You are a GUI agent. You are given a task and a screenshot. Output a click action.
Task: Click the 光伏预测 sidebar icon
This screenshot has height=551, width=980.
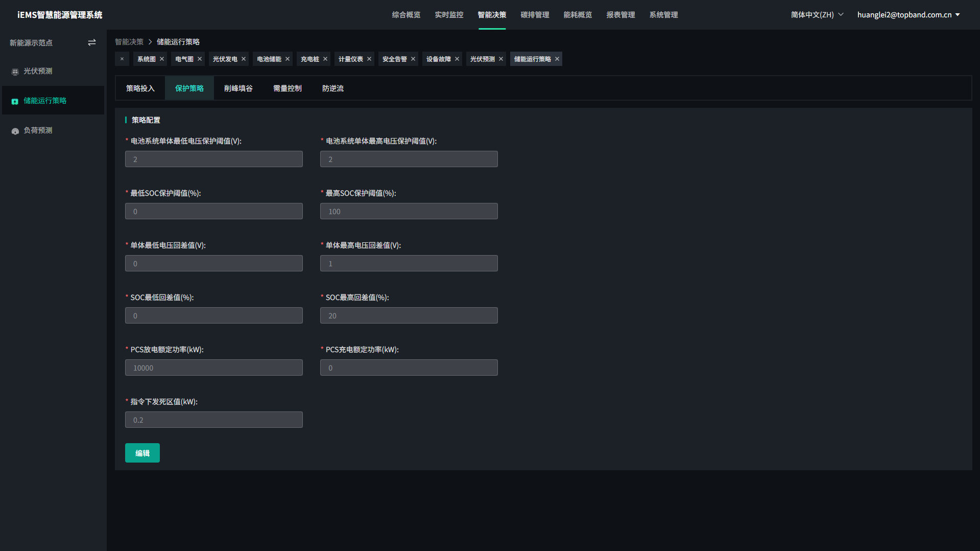15,72
